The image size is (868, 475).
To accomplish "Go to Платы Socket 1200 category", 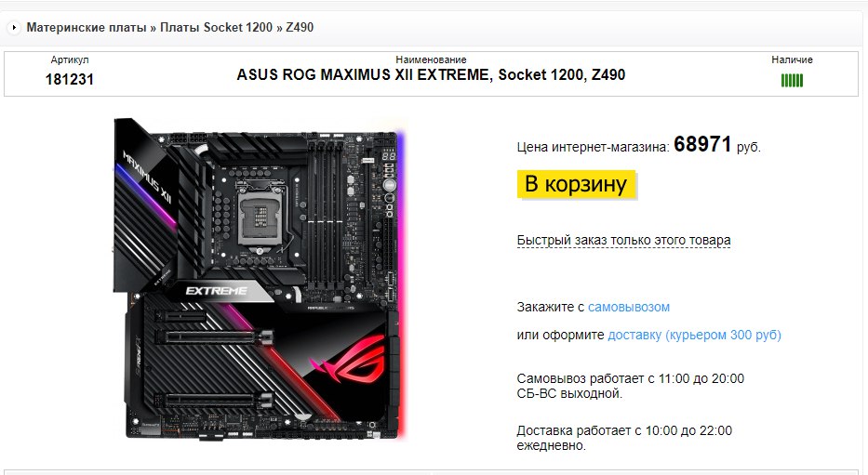I will (217, 27).
